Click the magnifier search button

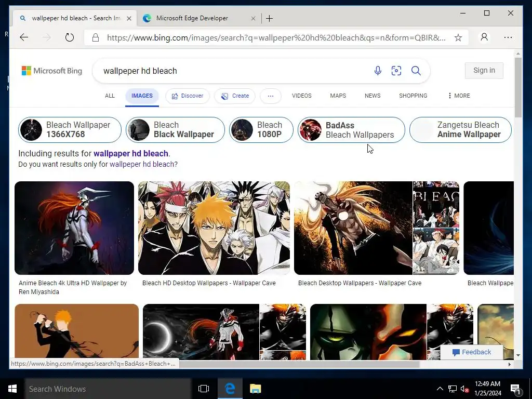pos(416,71)
